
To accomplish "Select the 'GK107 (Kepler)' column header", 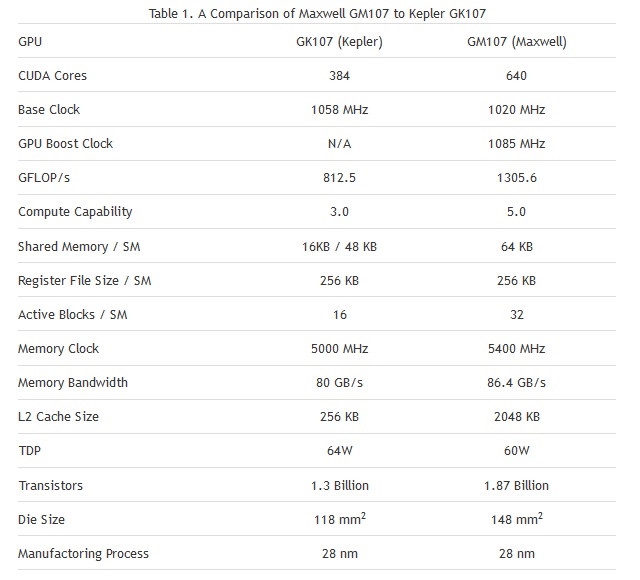I will pyautogui.click(x=340, y=41).
